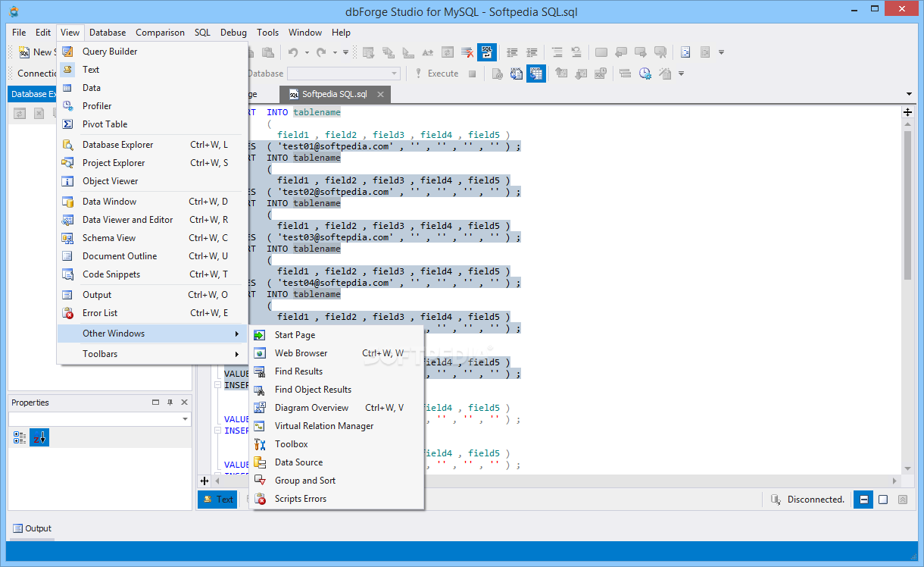Click the Toolbox icon in submenu
Viewport: 924px width, 567px height.
coord(260,444)
